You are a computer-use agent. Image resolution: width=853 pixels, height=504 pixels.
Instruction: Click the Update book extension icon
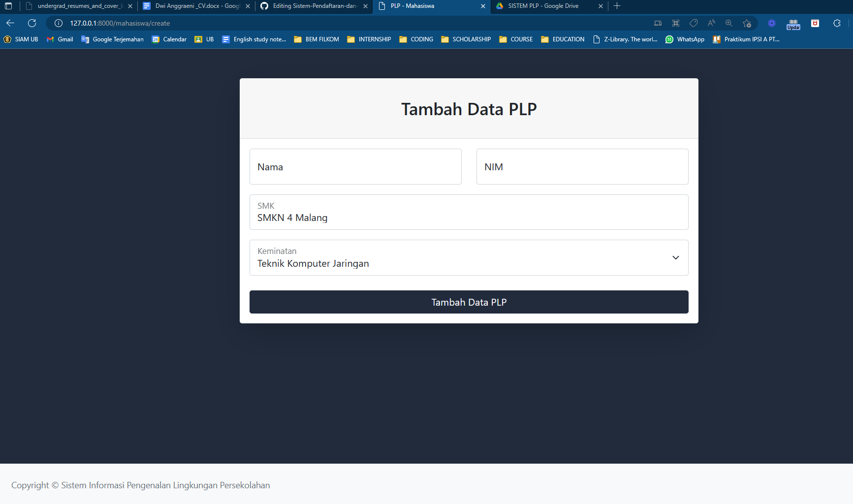[x=793, y=23]
